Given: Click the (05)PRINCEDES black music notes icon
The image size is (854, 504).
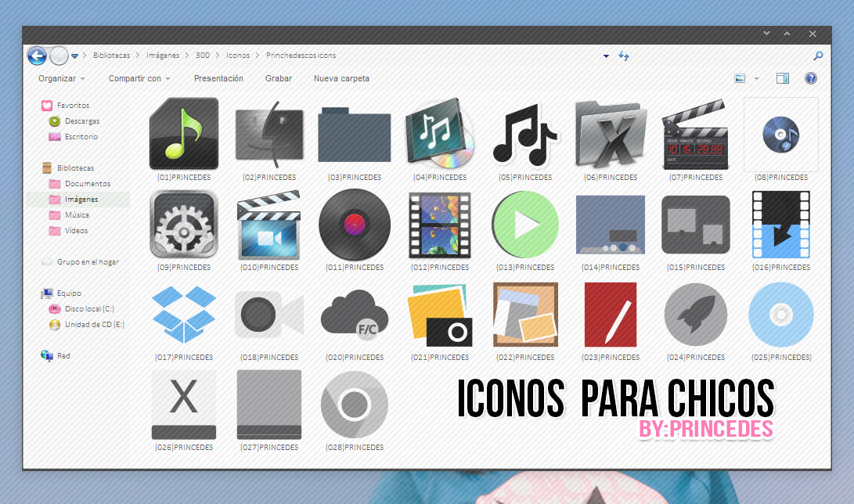Looking at the screenshot, I should pyautogui.click(x=525, y=135).
